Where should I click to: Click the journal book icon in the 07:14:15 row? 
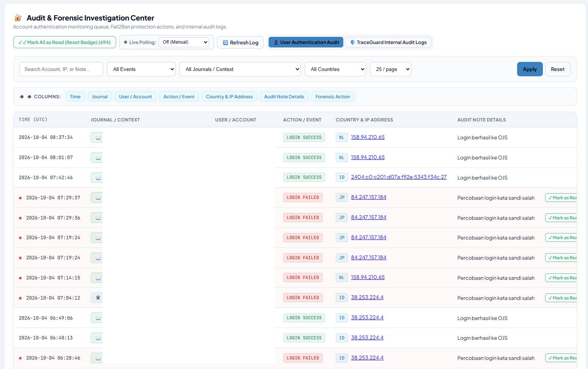click(98, 278)
